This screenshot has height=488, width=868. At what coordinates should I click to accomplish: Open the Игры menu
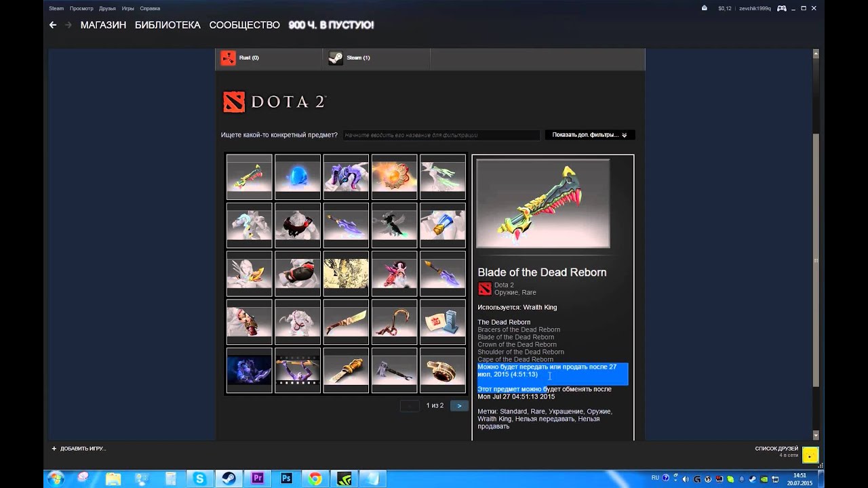coord(127,8)
